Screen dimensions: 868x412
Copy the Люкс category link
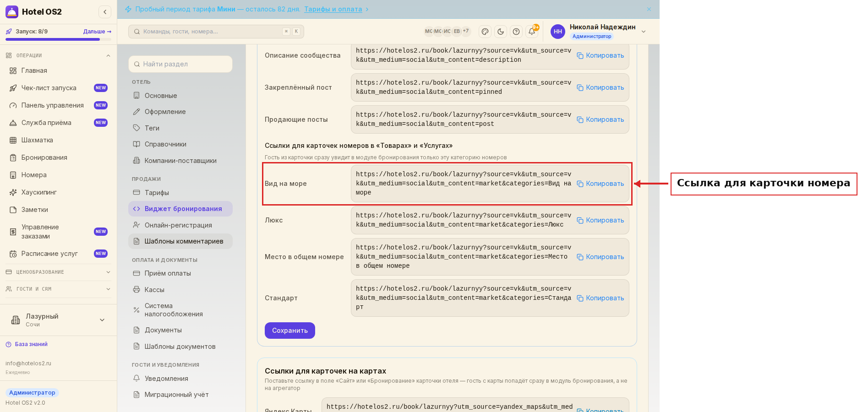(601, 220)
